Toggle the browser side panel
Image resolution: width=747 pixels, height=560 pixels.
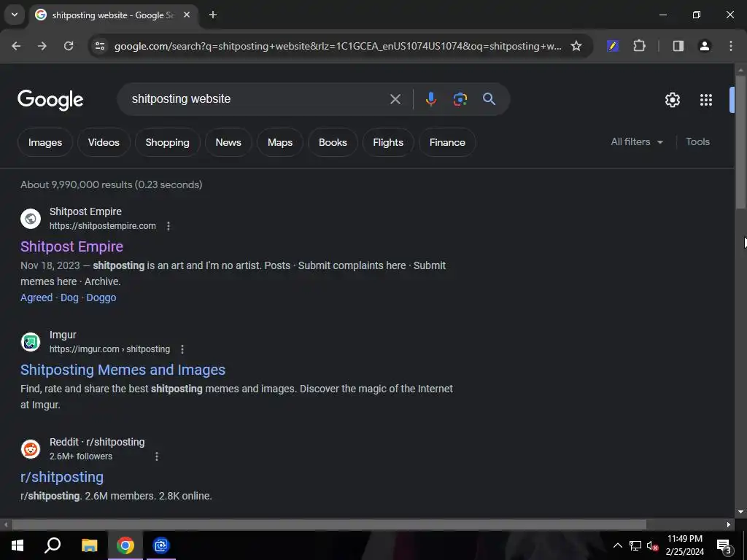pyautogui.click(x=678, y=46)
